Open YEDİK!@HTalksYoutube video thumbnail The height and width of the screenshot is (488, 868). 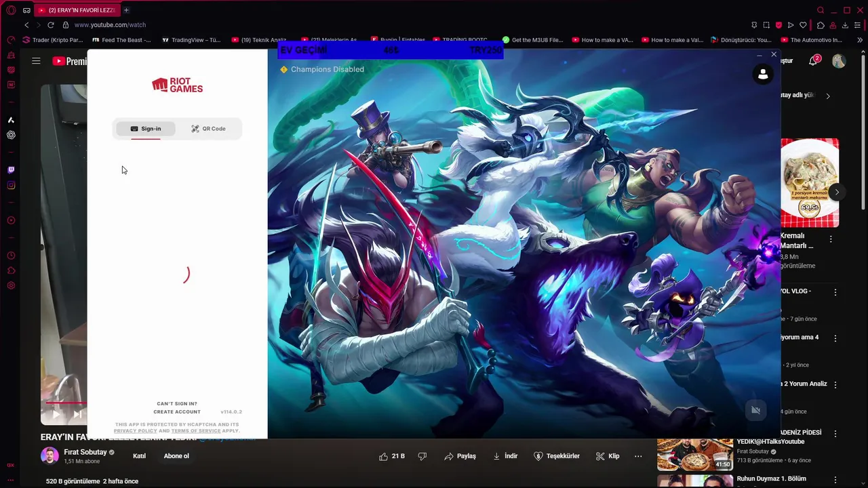695,454
